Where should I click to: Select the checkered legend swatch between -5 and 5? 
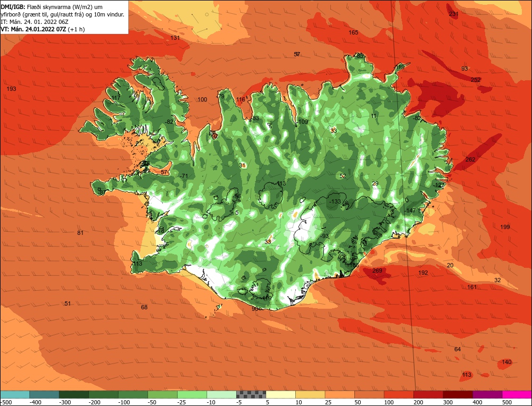pos(251,394)
